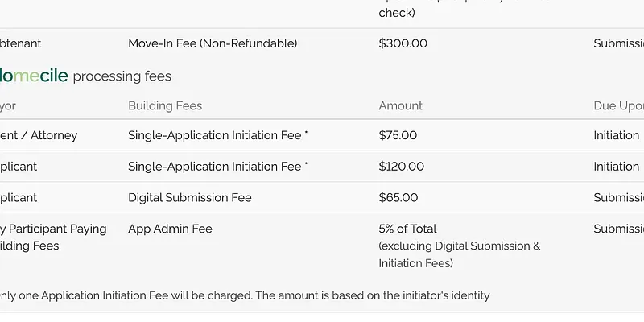Click the Agent / Attorney payor cell
The width and height of the screenshot is (644, 322).
(x=39, y=135)
